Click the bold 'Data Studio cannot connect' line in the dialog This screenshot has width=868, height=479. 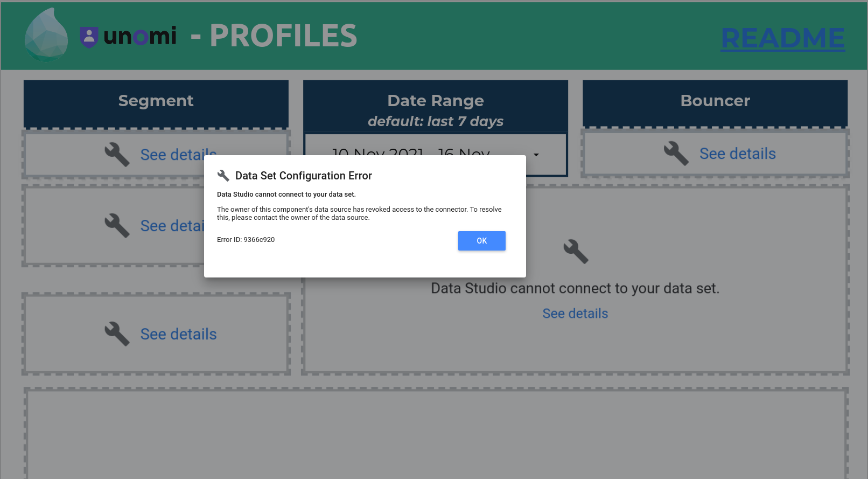pyautogui.click(x=286, y=195)
